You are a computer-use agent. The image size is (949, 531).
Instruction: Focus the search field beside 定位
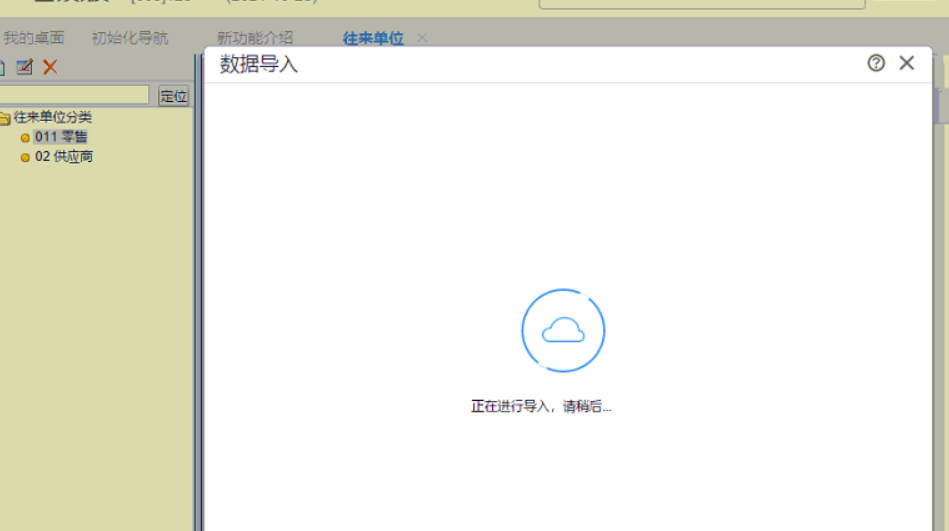[x=74, y=95]
